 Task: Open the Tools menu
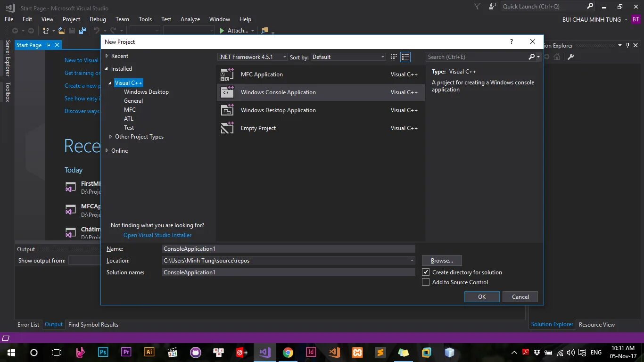[145, 19]
